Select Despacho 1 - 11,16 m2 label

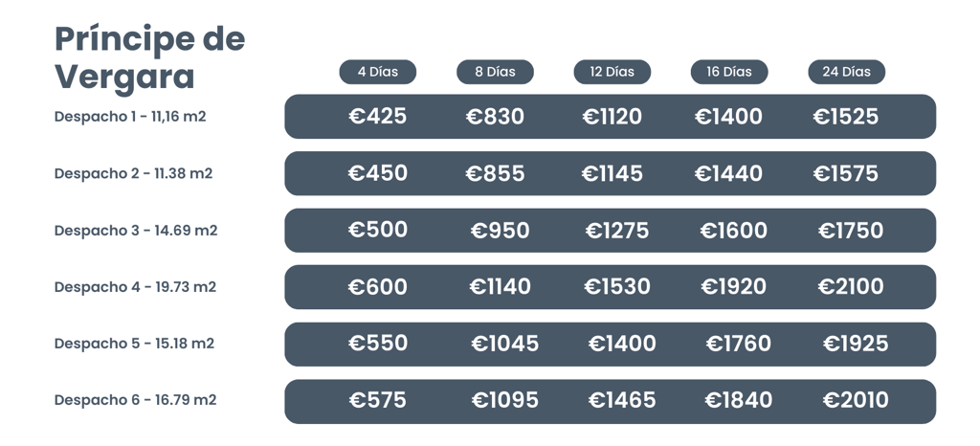point(130,117)
